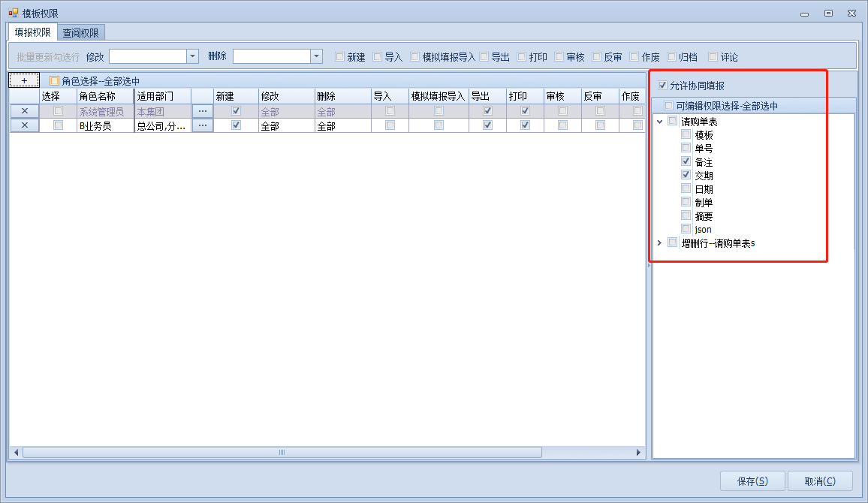Open the 删除 dropdown in batch toolbar

(316, 56)
